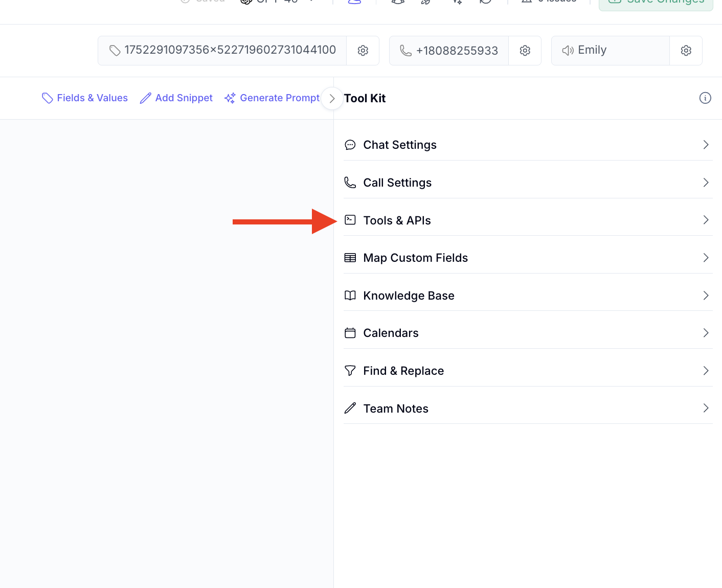Collapse the Tool Kit panel with the round arrow
This screenshot has width=722, height=588.
click(332, 99)
